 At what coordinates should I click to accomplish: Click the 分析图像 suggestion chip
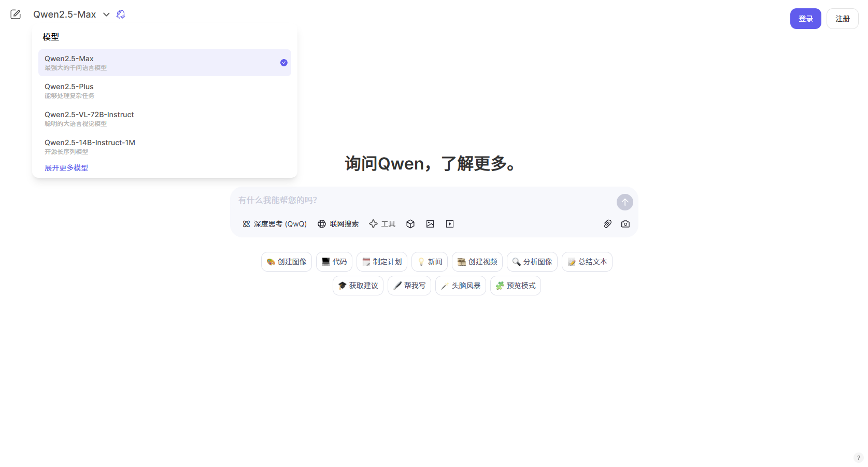pos(532,262)
